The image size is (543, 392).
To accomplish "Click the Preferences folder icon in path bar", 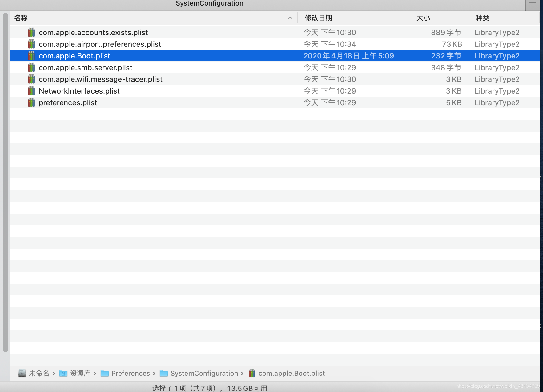I will [105, 373].
